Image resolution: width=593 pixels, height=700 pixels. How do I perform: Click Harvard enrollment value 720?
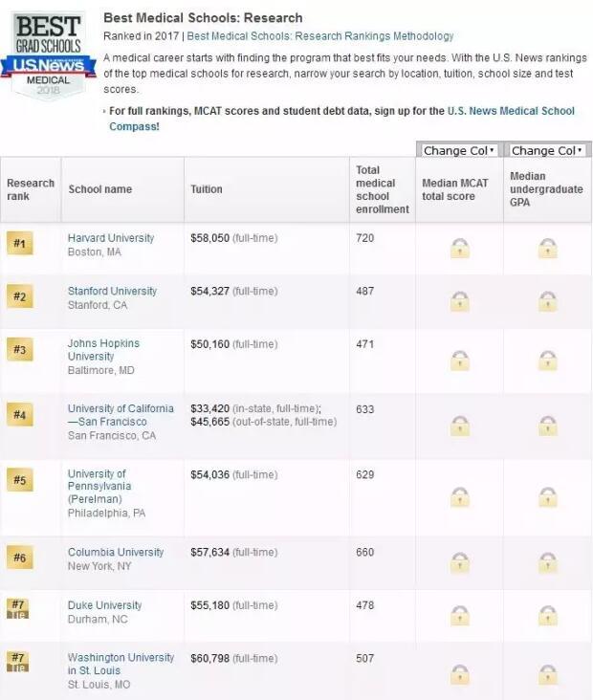point(364,238)
